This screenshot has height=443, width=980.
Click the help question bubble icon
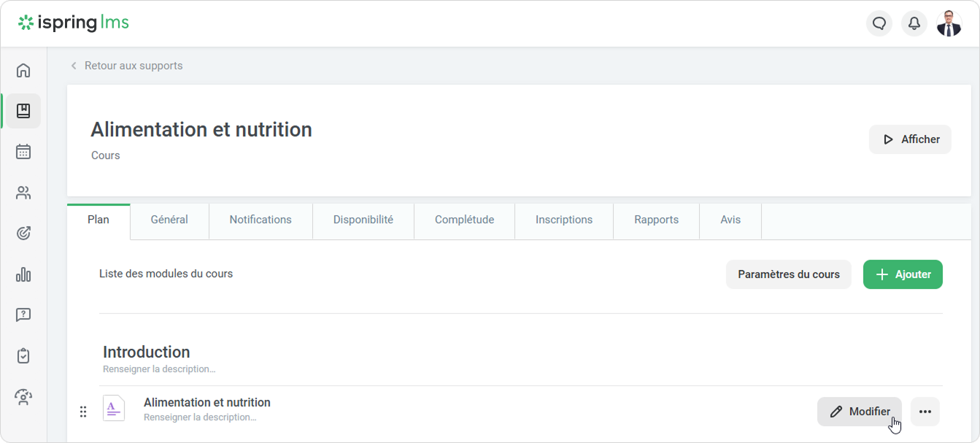tap(23, 315)
